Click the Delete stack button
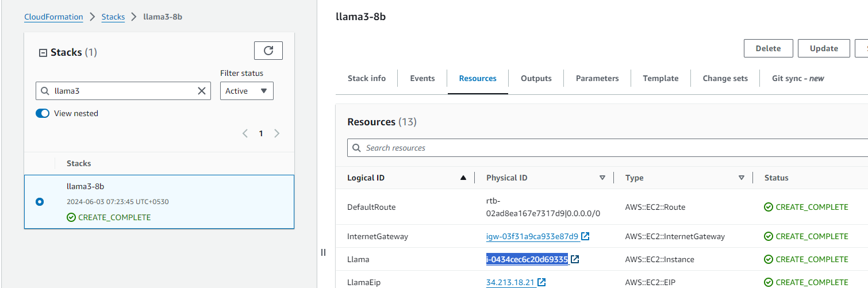 (769, 48)
